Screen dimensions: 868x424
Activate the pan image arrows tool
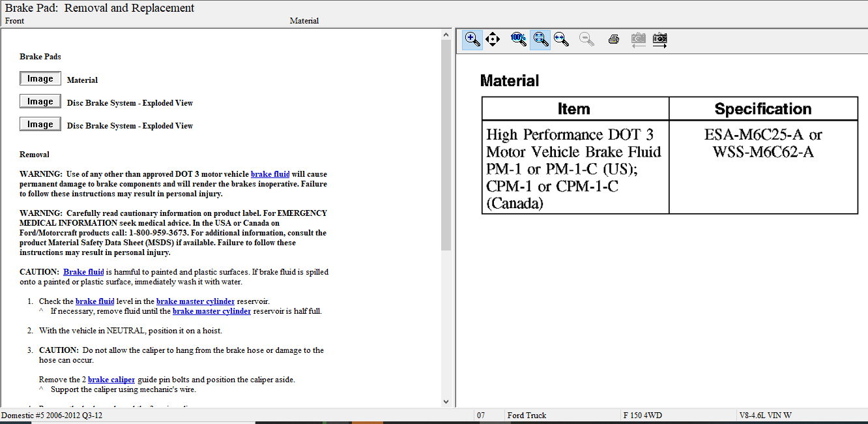pos(493,40)
